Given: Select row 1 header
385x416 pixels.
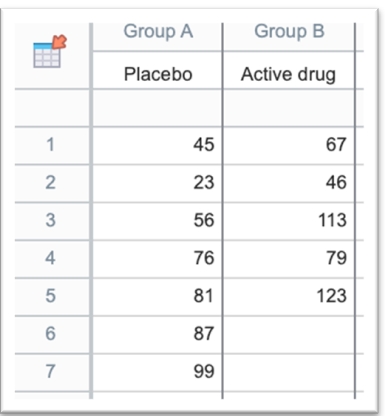Looking at the screenshot, I should point(52,146).
